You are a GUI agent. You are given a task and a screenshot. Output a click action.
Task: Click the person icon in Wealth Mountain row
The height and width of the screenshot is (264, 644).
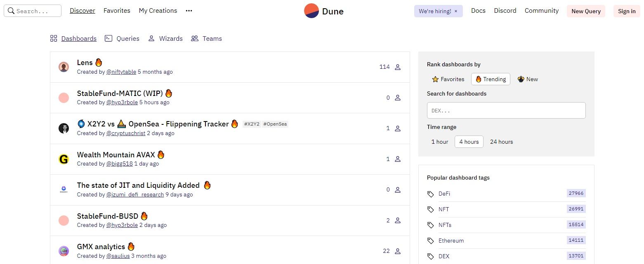point(398,159)
